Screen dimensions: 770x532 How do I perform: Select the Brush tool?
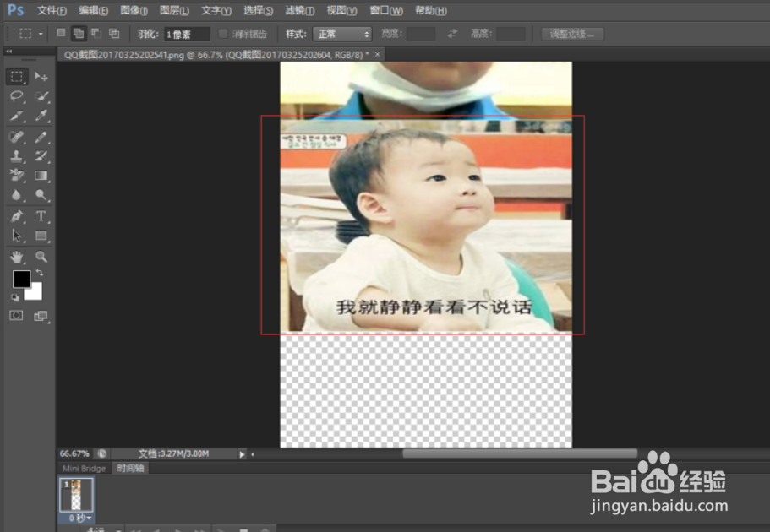point(41,137)
